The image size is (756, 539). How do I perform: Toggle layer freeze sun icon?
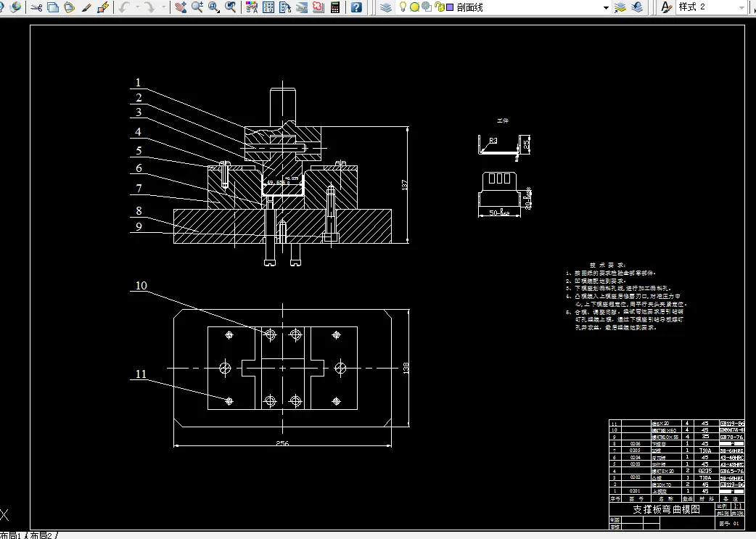414,7
